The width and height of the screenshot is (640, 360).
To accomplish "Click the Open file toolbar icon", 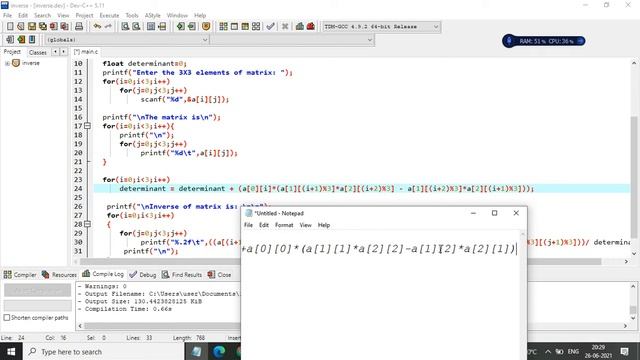I will point(21,27).
